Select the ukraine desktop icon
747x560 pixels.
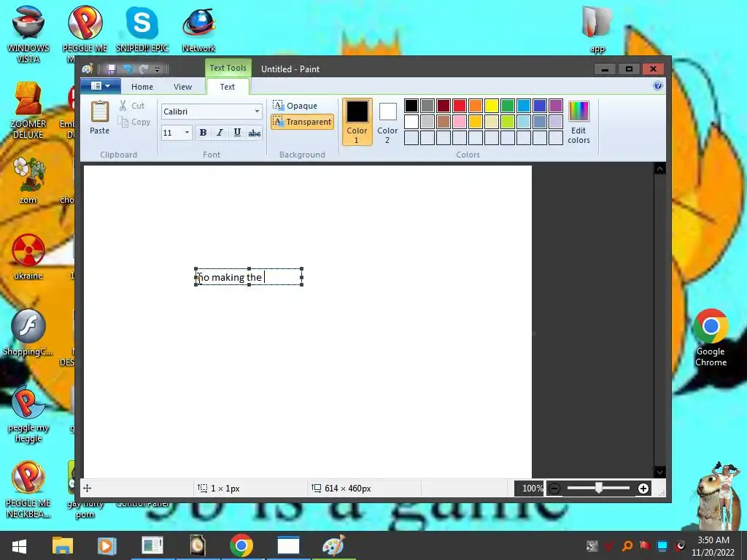[28, 257]
